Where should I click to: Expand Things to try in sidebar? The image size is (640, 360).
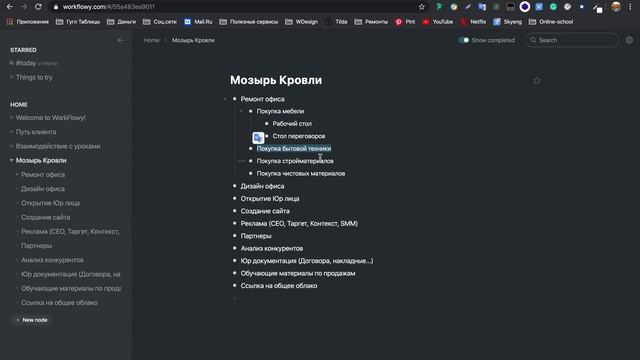pyautogui.click(x=11, y=77)
